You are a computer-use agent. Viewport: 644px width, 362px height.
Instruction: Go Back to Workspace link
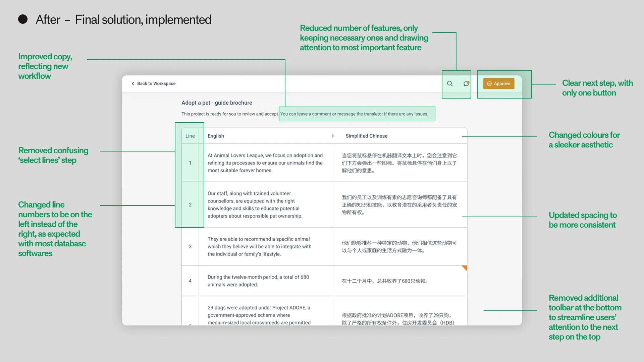pyautogui.click(x=156, y=84)
